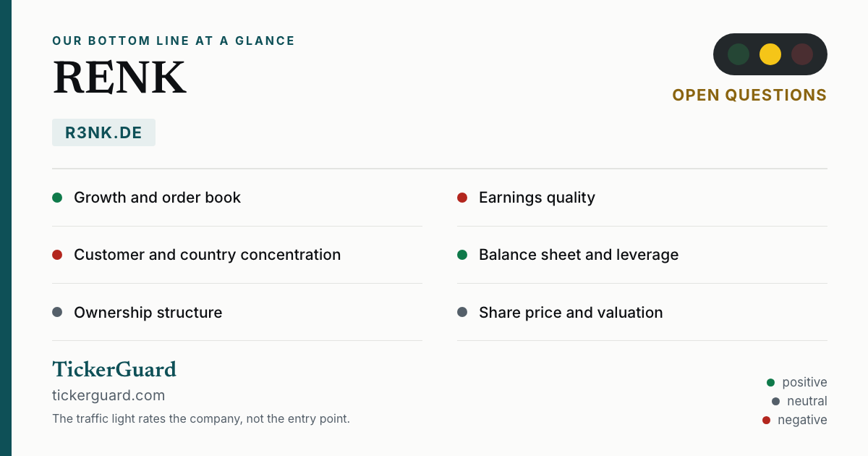Viewport: 868px width, 456px height.
Task: Select the Ownership structure row
Action: click(x=237, y=313)
